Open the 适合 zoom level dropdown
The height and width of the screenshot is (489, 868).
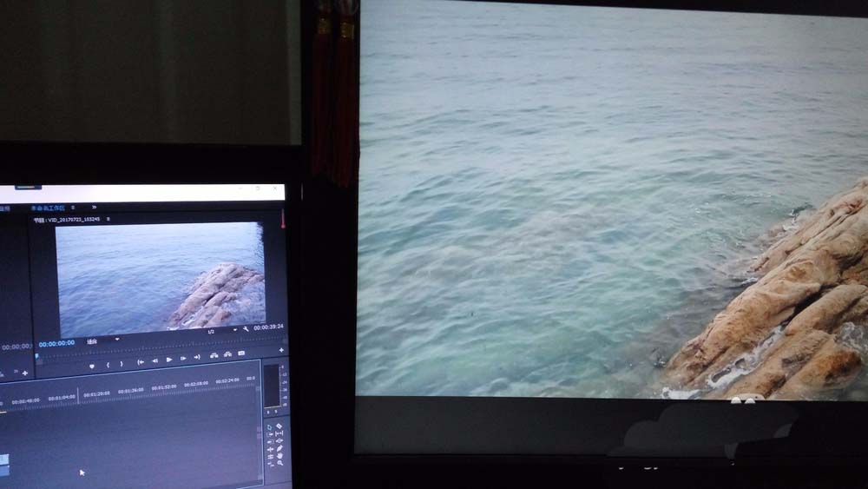tap(103, 340)
